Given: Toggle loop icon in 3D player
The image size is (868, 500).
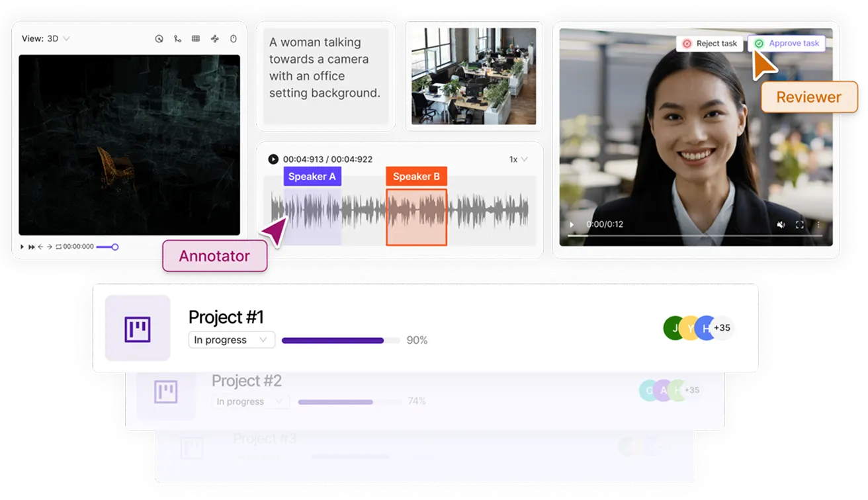Looking at the screenshot, I should pos(58,247).
